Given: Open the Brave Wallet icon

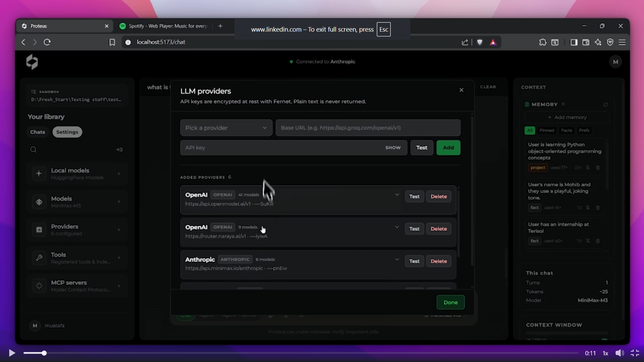Looking at the screenshot, I should click(586, 42).
